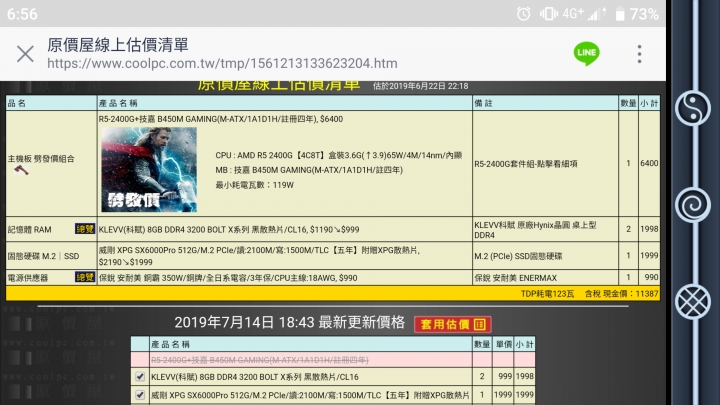Click 記憶體 RAM category label

[29, 229]
